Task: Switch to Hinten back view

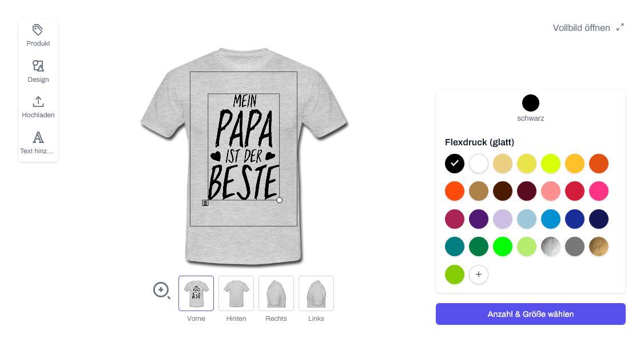Action: [236, 293]
